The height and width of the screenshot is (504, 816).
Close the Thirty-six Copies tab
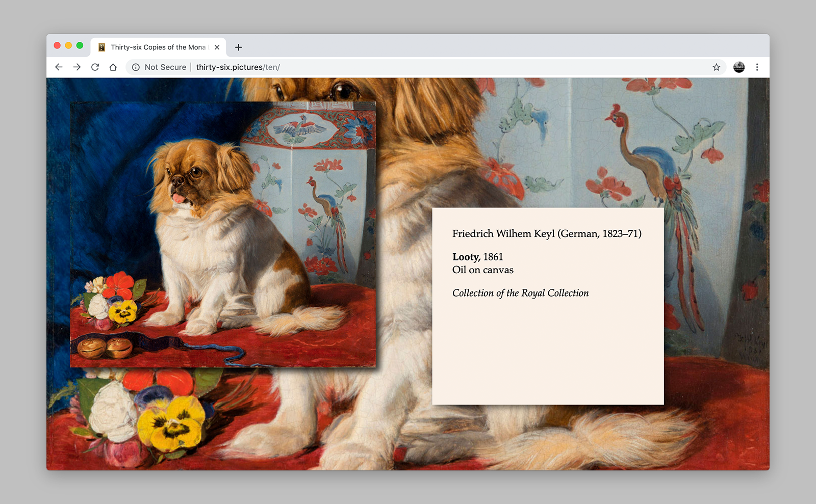click(x=217, y=47)
